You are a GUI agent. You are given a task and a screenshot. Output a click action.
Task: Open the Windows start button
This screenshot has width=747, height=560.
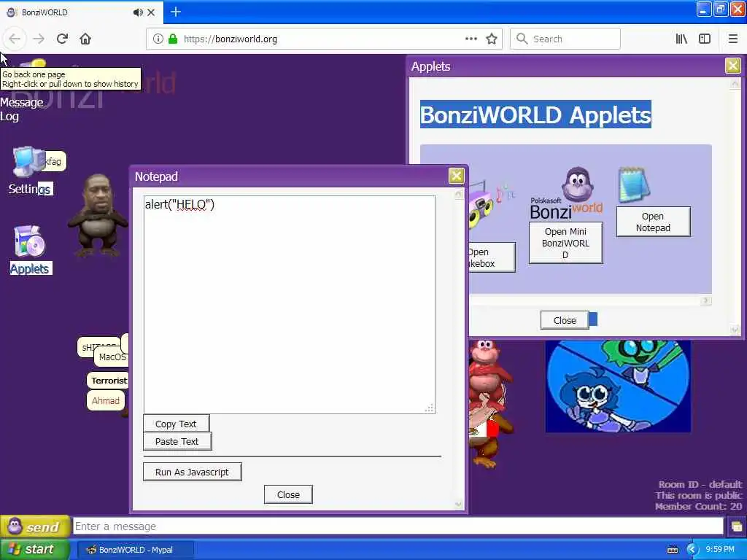click(35, 549)
